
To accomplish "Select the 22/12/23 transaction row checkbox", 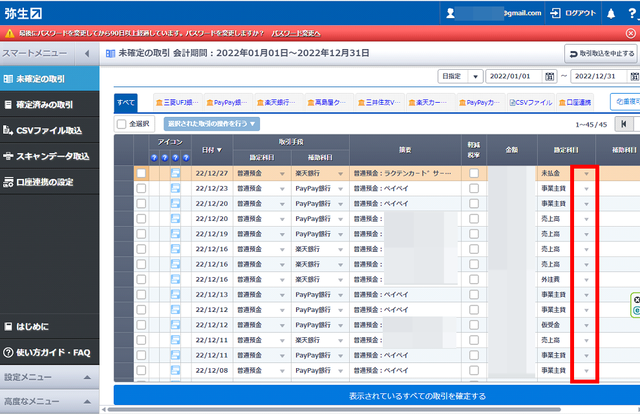I will [141, 189].
